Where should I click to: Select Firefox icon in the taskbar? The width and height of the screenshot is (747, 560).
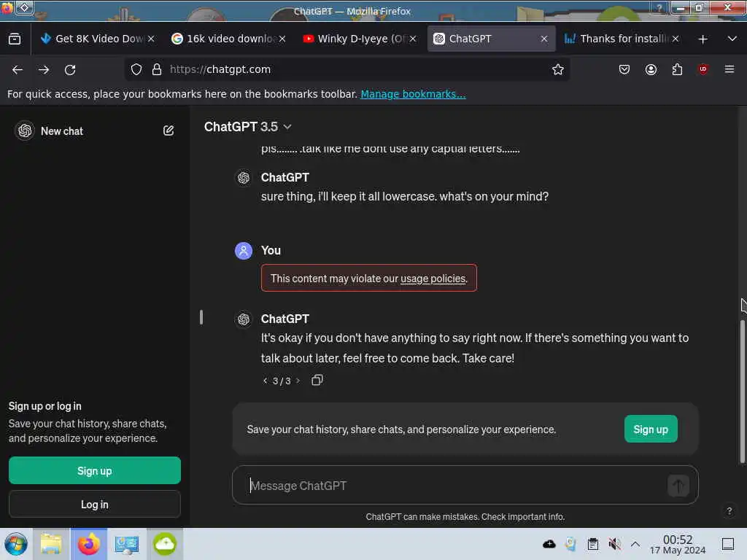pos(88,544)
